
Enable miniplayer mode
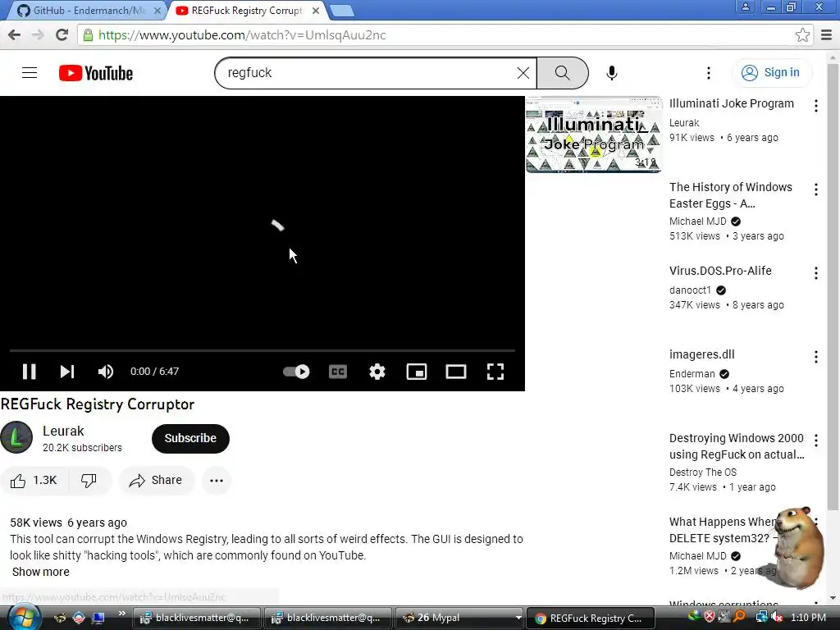pos(417,372)
